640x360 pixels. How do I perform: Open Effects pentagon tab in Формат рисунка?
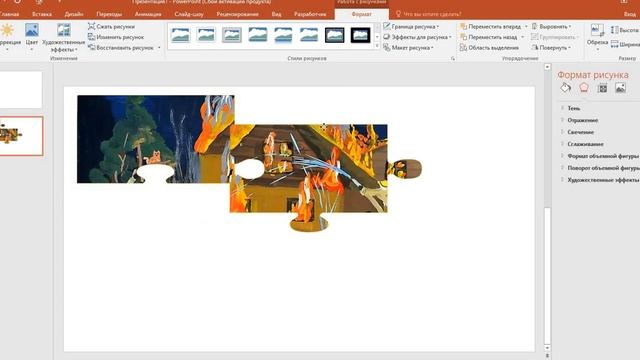pyautogui.click(x=584, y=87)
